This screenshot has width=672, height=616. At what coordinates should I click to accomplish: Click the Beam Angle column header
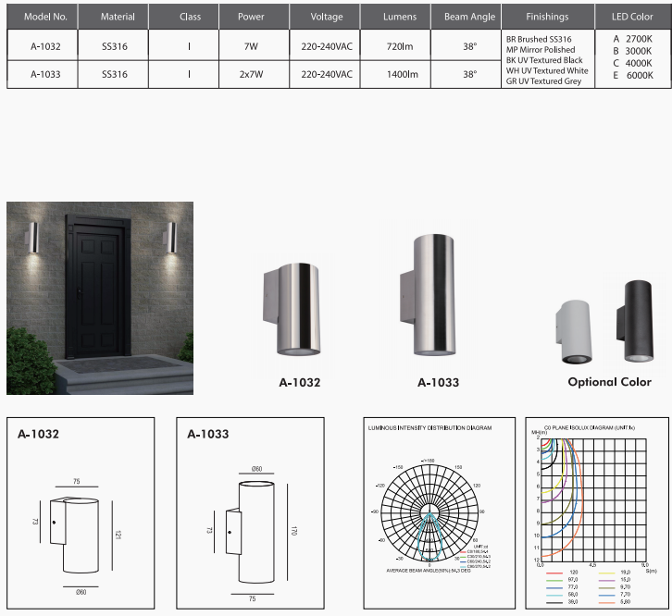point(467,17)
